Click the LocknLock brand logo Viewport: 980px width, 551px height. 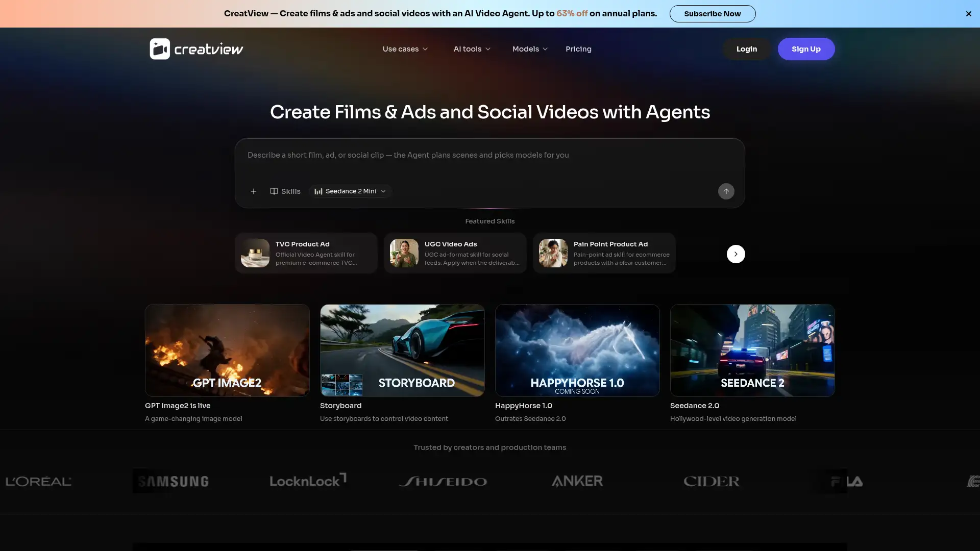point(308,480)
